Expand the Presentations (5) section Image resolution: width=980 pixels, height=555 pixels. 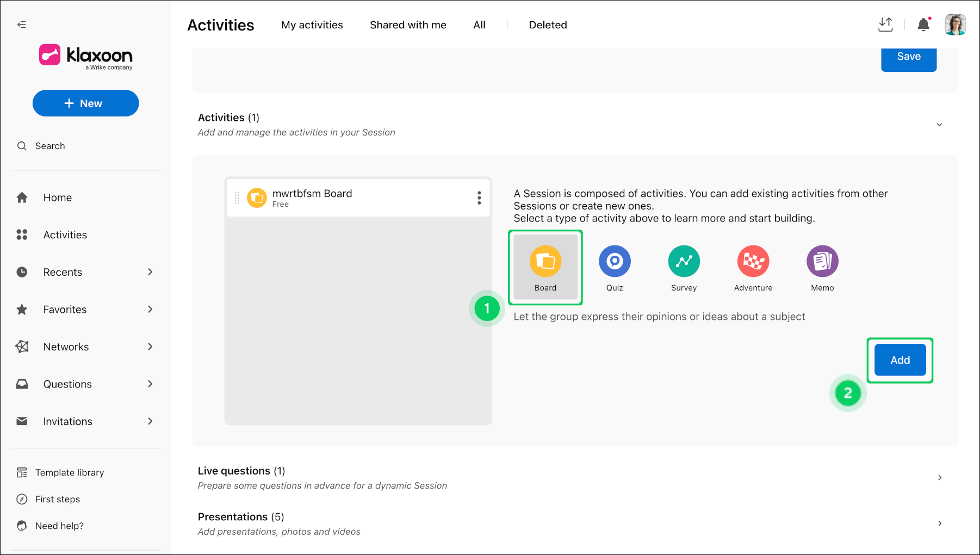click(939, 523)
